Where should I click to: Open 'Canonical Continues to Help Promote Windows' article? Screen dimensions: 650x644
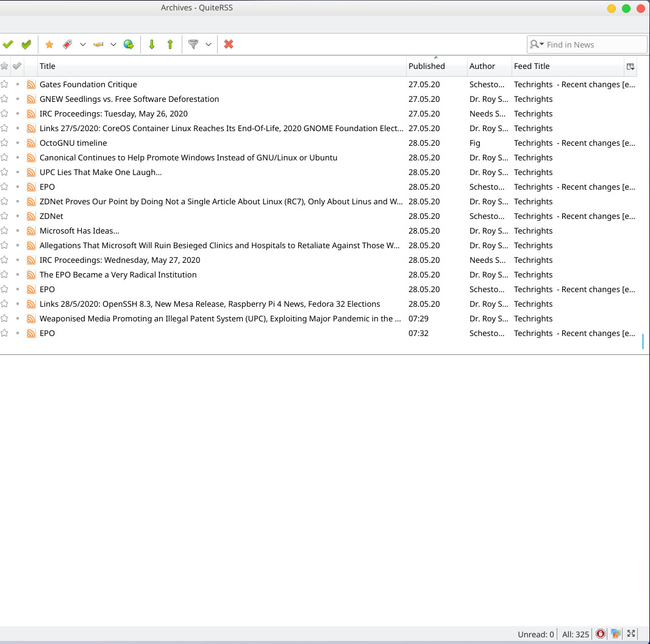188,157
